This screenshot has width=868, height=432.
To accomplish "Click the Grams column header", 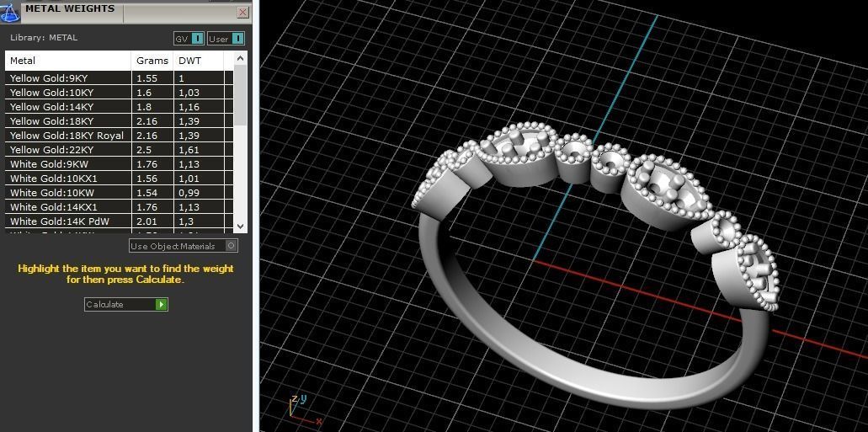I will pyautogui.click(x=152, y=61).
